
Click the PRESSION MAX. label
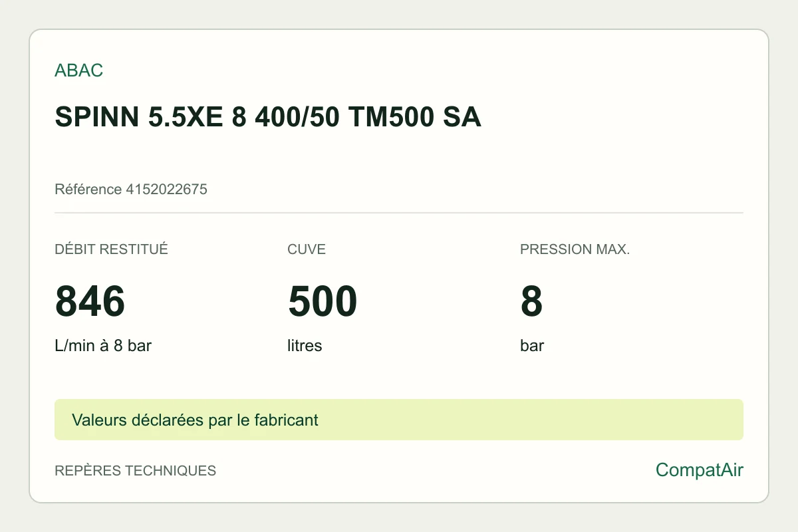[575, 249]
